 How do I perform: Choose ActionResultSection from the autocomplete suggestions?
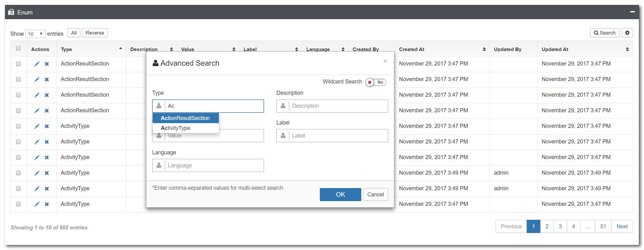pos(185,118)
